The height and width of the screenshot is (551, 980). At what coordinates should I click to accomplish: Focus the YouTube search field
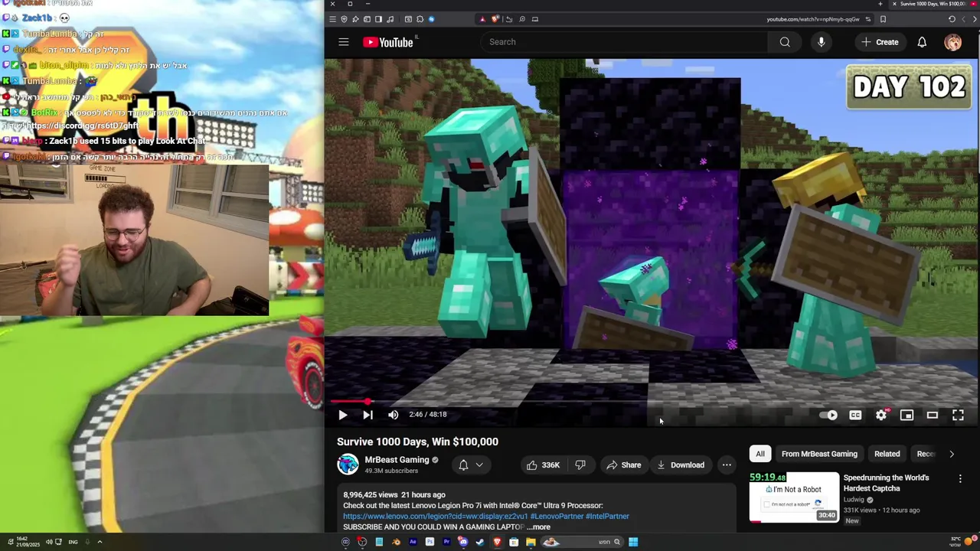tap(624, 42)
